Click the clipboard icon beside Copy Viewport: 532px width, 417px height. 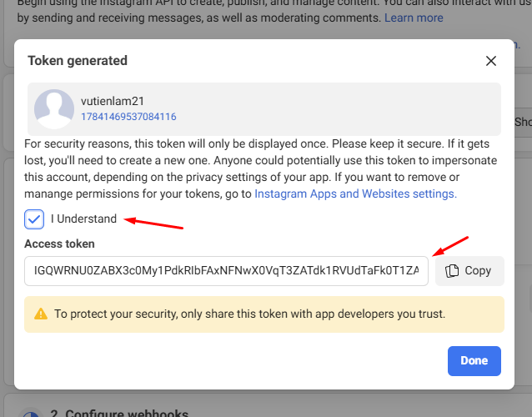(453, 271)
